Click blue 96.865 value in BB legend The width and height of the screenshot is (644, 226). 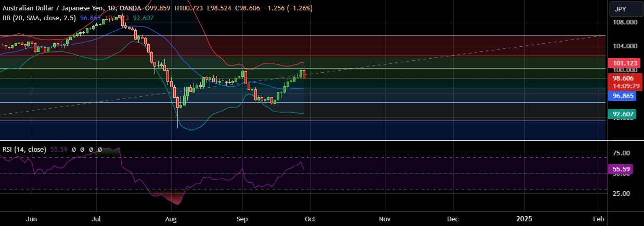point(91,18)
